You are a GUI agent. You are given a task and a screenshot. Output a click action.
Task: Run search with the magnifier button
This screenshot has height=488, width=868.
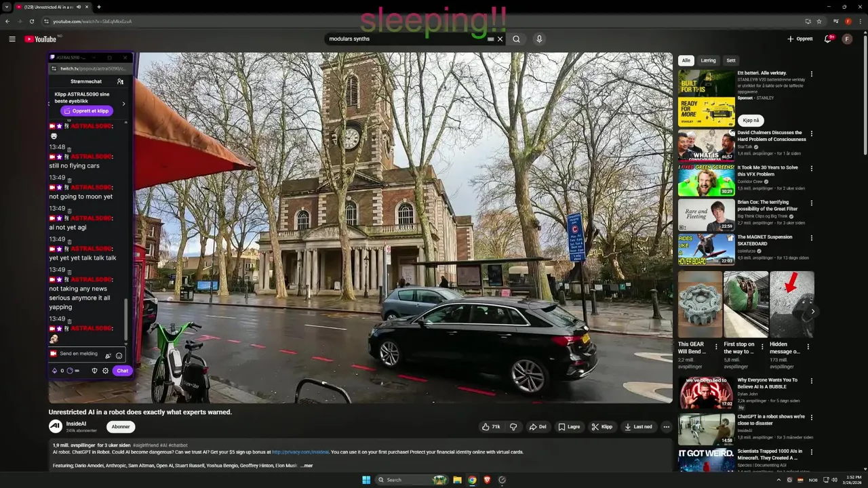517,39
